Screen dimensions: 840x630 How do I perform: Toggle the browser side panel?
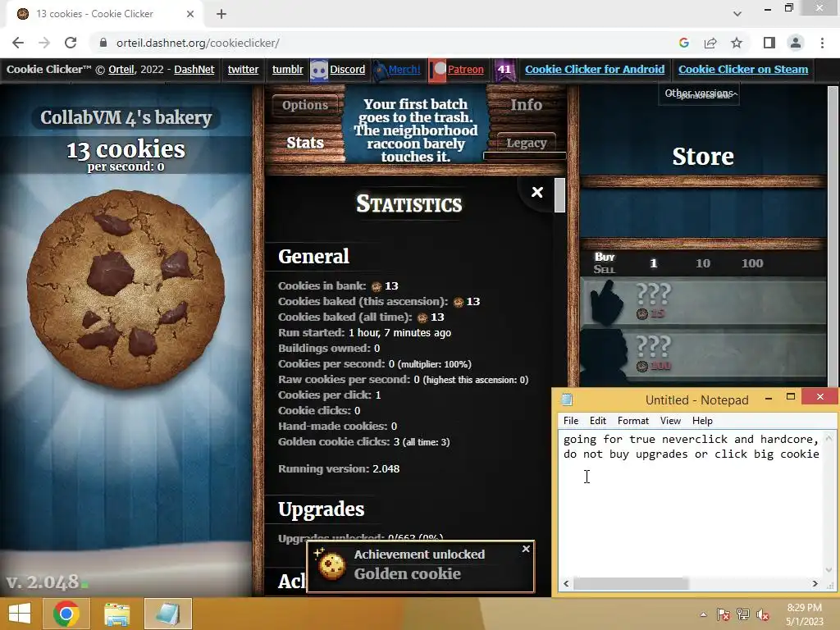click(769, 43)
